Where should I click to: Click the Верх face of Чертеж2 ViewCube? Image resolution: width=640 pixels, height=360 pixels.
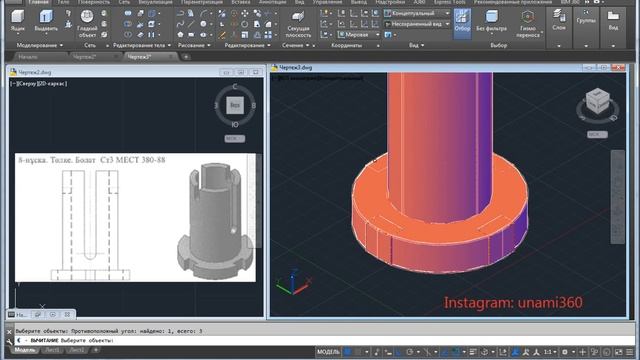(235, 105)
